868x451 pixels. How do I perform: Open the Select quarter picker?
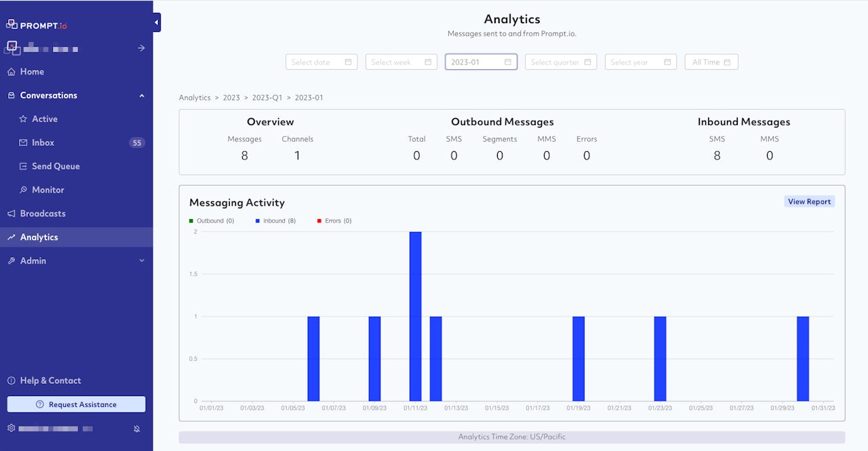pyautogui.click(x=561, y=62)
